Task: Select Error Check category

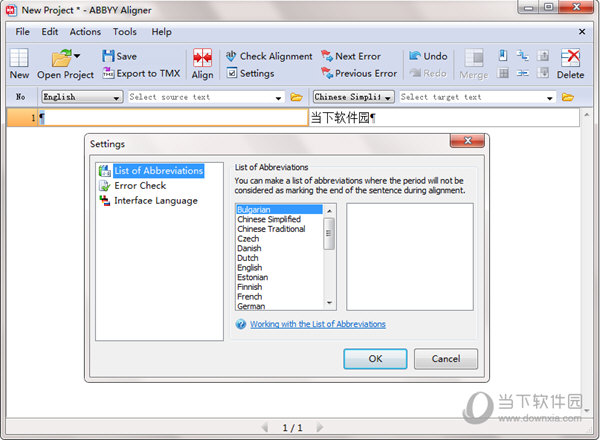Action: click(x=132, y=186)
